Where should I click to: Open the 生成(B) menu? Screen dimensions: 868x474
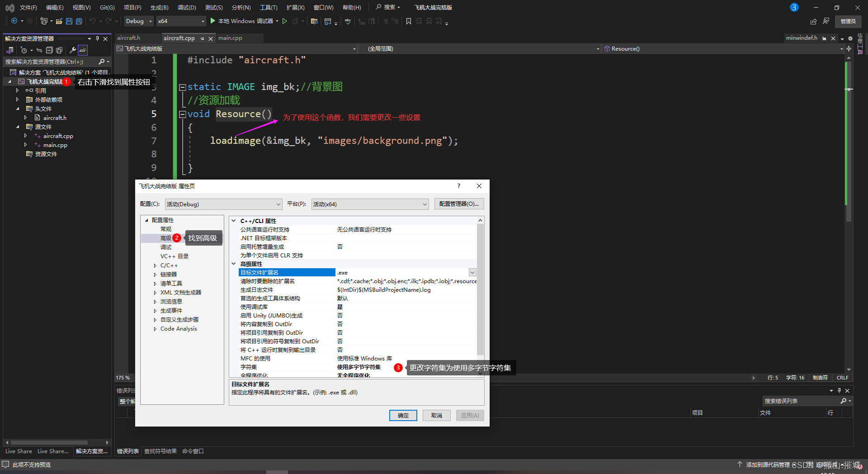coord(159,8)
